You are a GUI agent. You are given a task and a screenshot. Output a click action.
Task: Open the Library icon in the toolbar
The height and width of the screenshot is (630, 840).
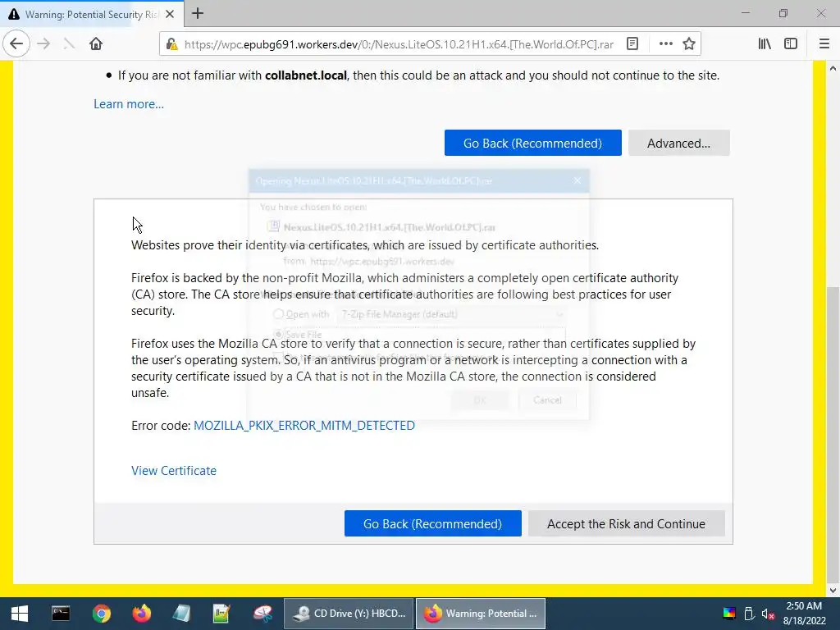[x=765, y=44]
